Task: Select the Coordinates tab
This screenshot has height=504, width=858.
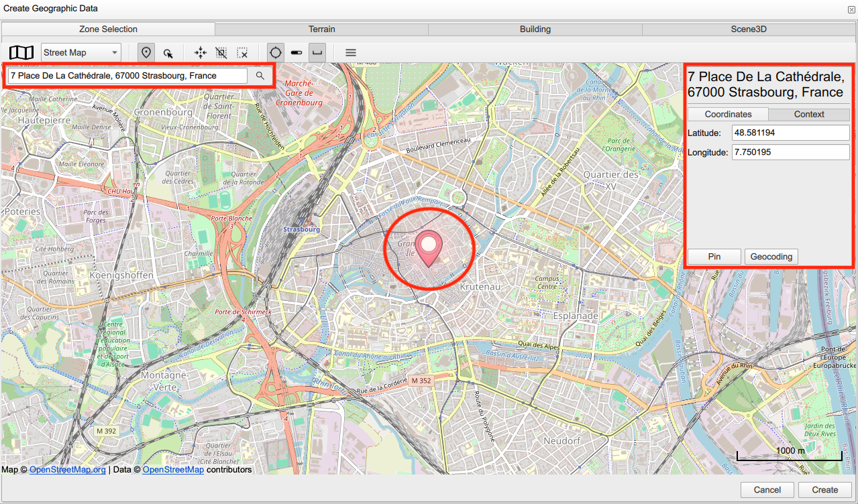Action: 727,114
